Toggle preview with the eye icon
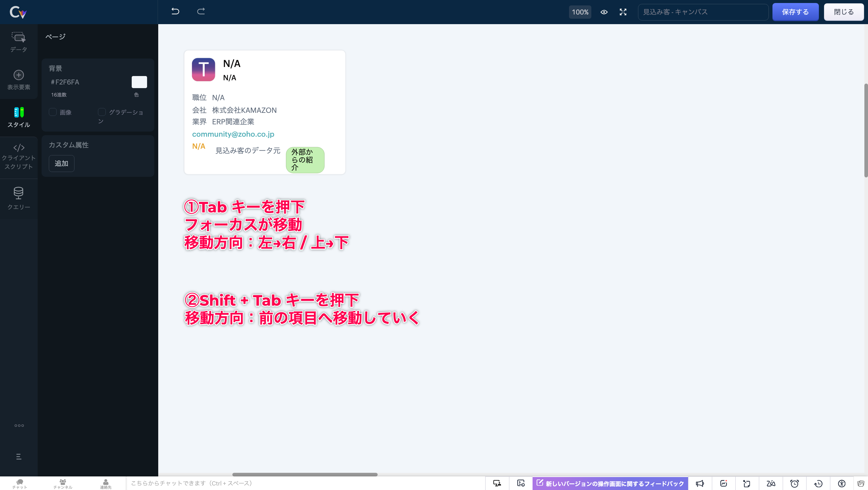This screenshot has width=868, height=490. [x=604, y=12]
